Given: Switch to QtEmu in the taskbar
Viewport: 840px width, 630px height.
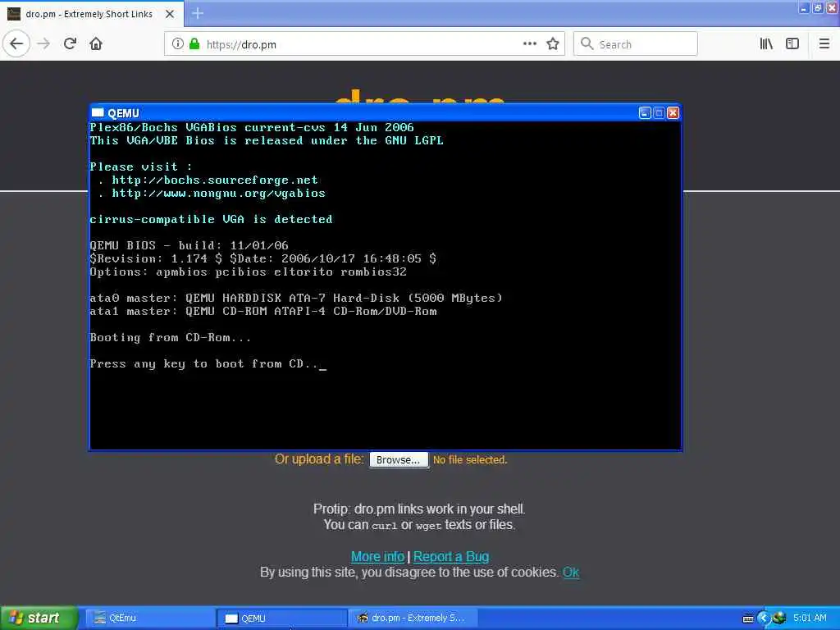Looking at the screenshot, I should pos(150,619).
